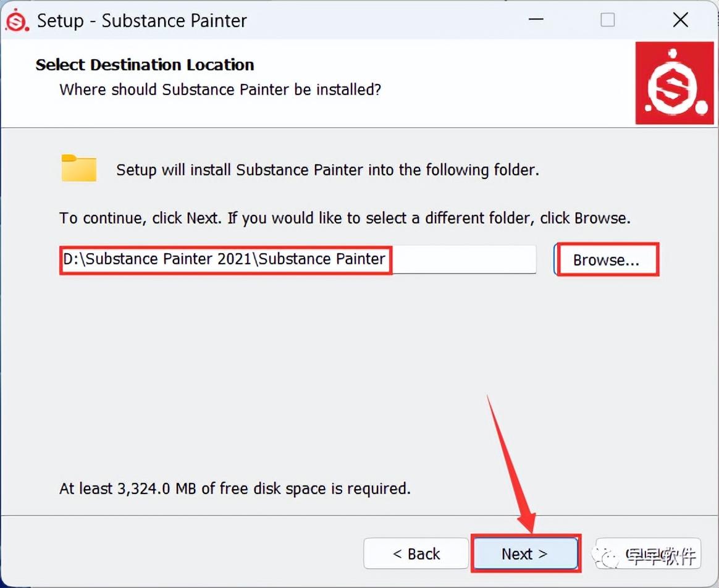Click "Setup will install Substance Painter" sentence

click(x=327, y=170)
